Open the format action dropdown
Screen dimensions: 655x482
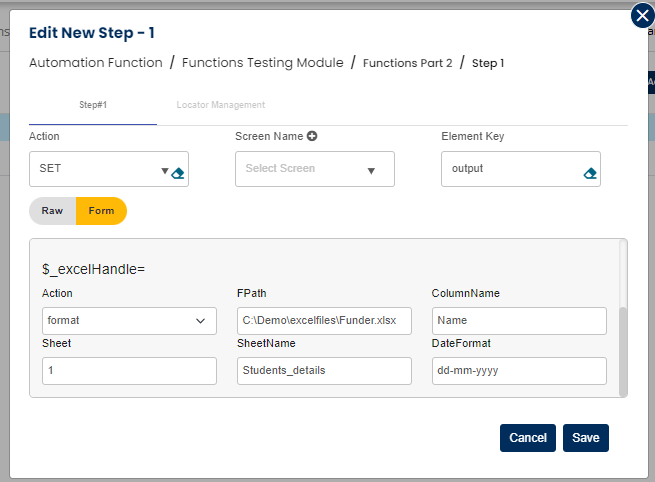point(129,321)
